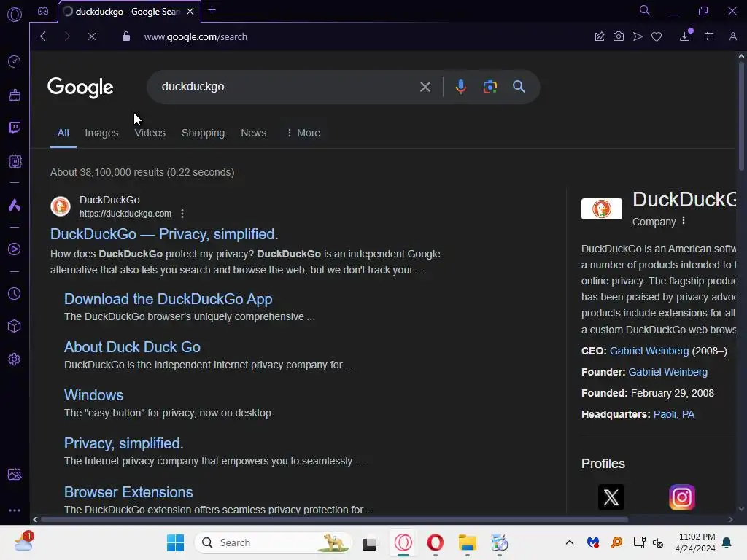This screenshot has height=560, width=747.
Task: Open the Twitch panel in sidebar
Action: [15, 128]
